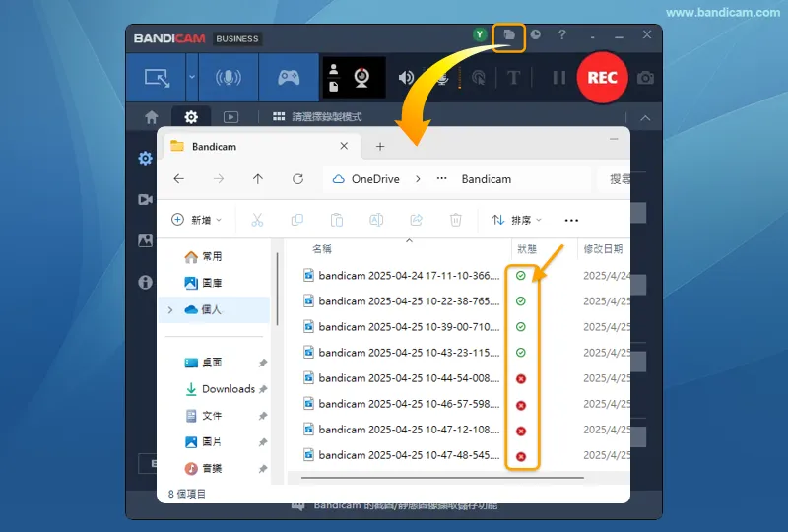Screen dimensions: 788x532
Task: Select the Bandicam Explorer tab
Action: [x=260, y=147]
